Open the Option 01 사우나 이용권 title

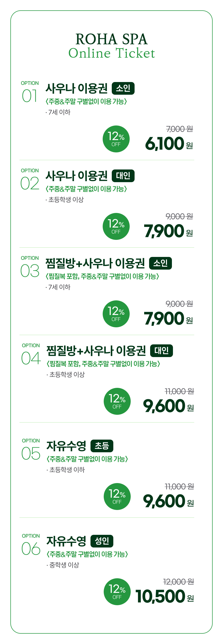[76, 88]
